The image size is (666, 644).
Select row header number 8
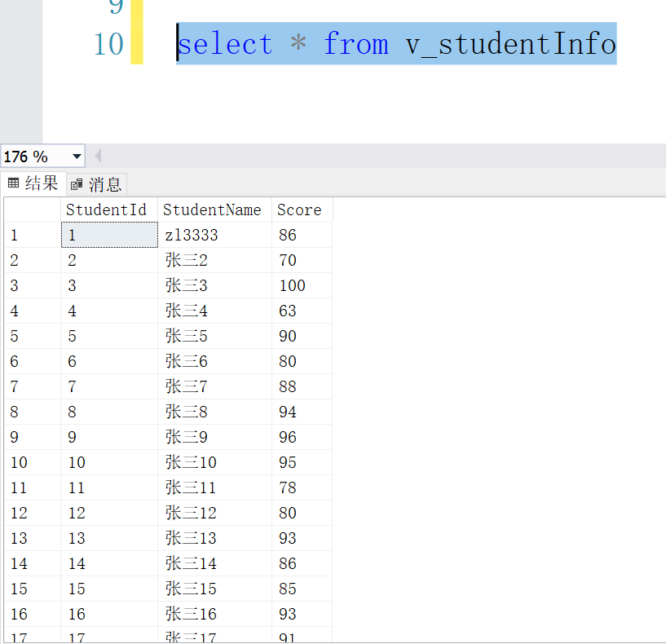[x=33, y=412]
